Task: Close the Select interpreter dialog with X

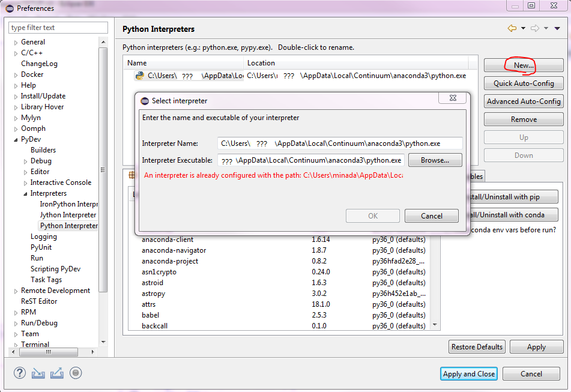Action: click(x=452, y=99)
